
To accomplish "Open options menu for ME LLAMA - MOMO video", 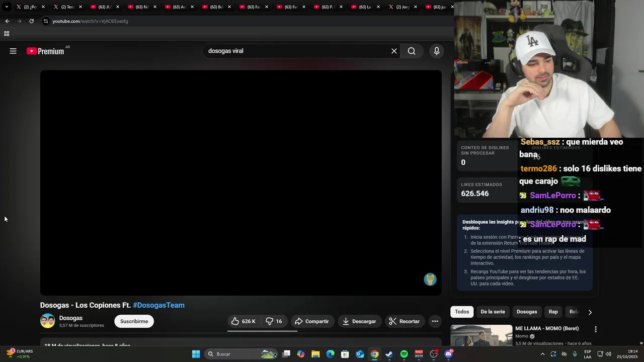I will (596, 329).
